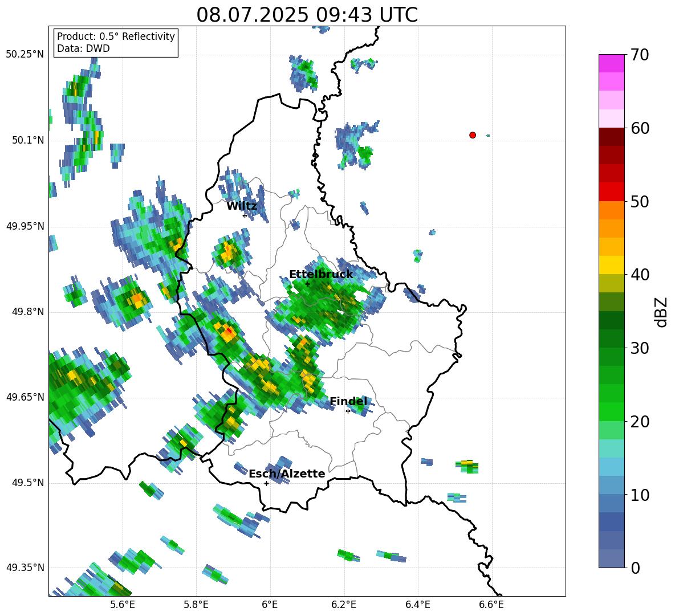Click the 49.5°N latitude label
Screen dimensions: 675x616
[28, 483]
